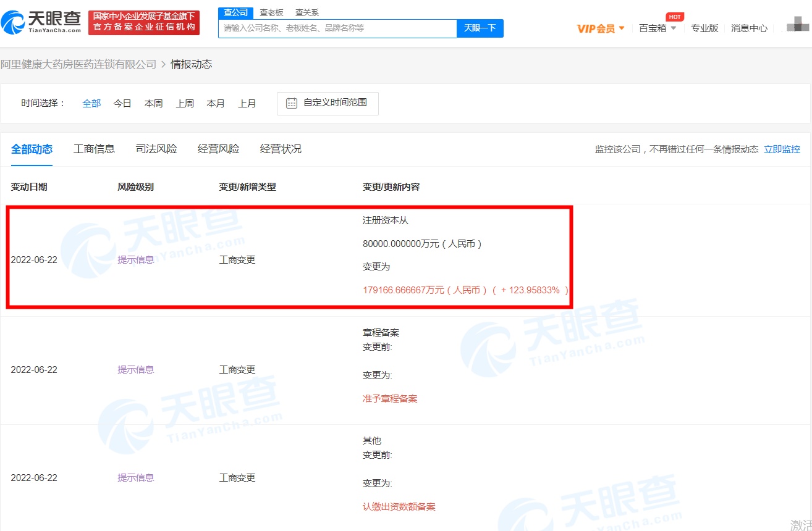Filter time by 今日

(122, 104)
